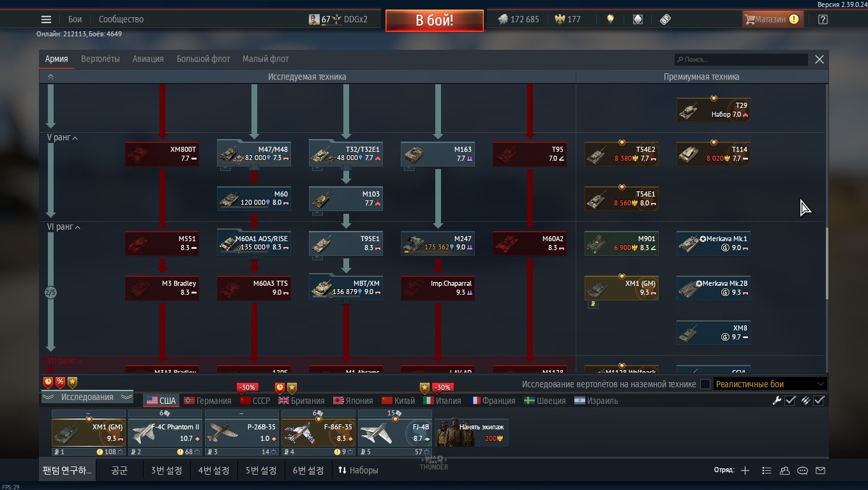Select the M47/M48 tank group
This screenshot has width=868, height=490.
click(x=254, y=154)
